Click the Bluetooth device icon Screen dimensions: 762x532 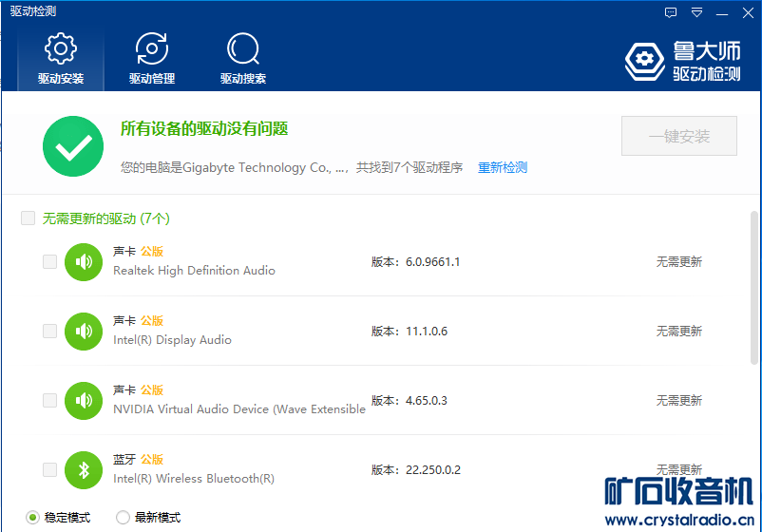pyautogui.click(x=84, y=470)
